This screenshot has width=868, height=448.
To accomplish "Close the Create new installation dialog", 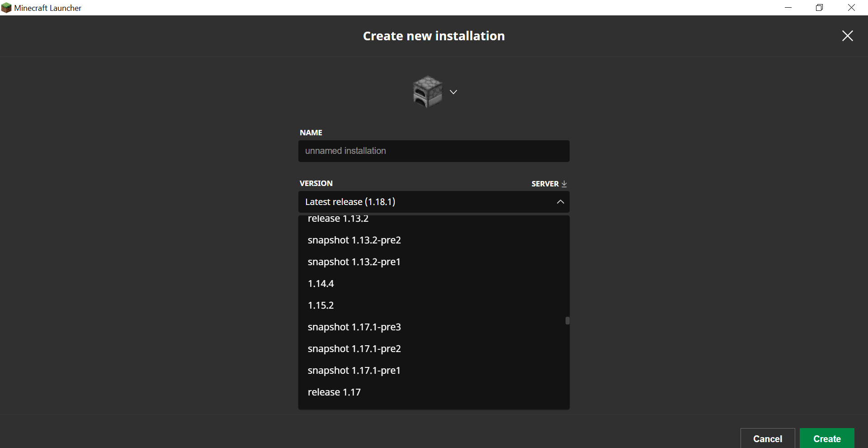I will [x=847, y=36].
